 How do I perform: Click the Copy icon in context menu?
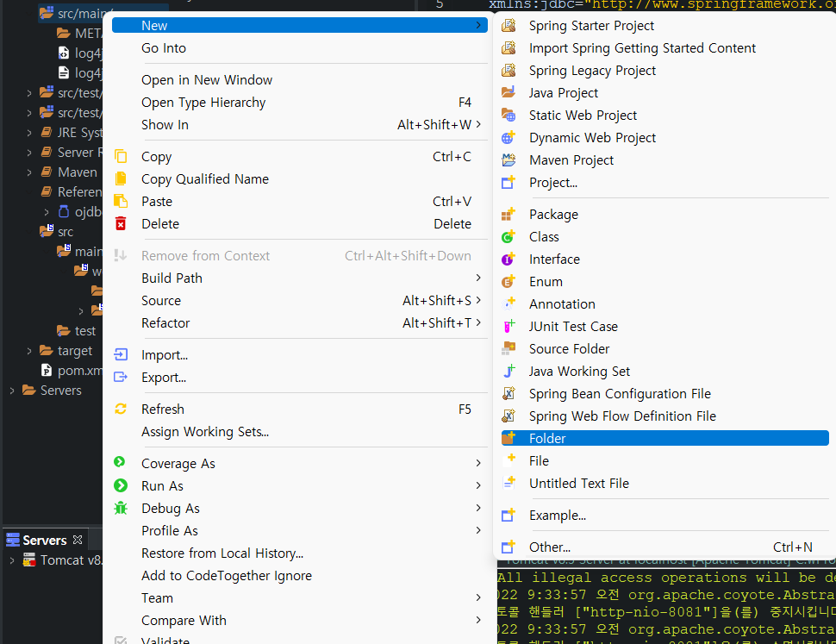(x=121, y=156)
